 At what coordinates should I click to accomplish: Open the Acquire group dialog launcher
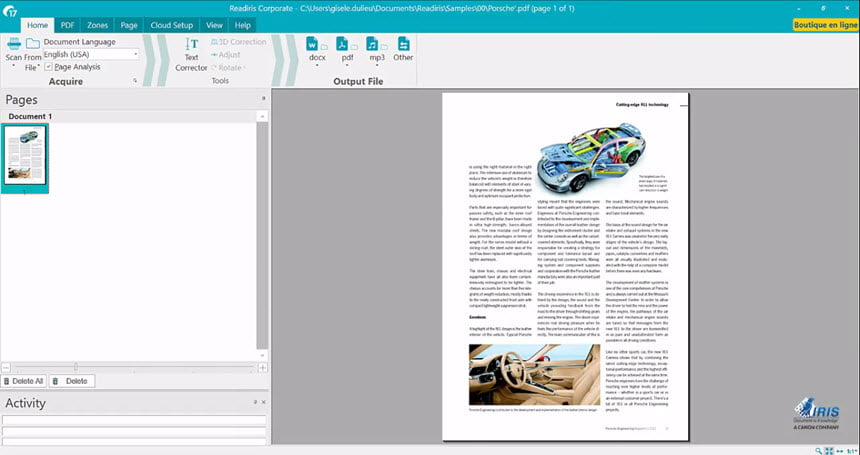click(x=135, y=81)
